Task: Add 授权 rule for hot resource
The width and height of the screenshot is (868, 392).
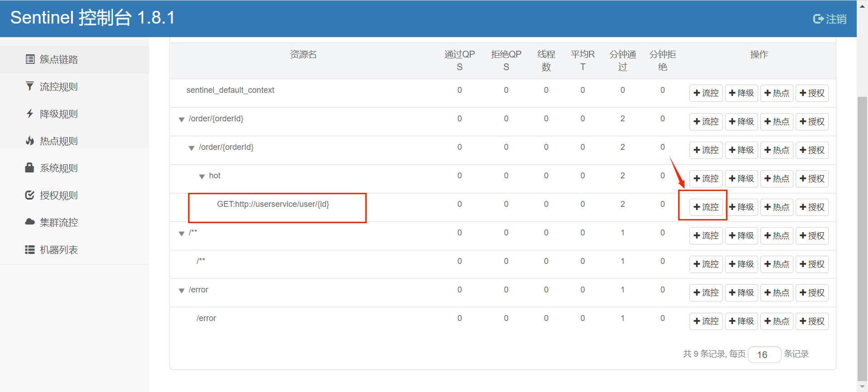Action: 812,179
